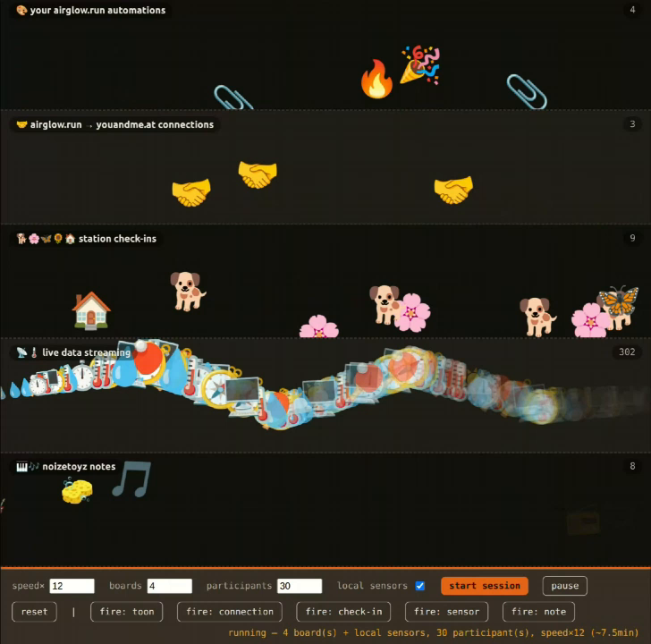651x644 pixels.
Task: Click the live data counter showing 302
Action: (627, 352)
